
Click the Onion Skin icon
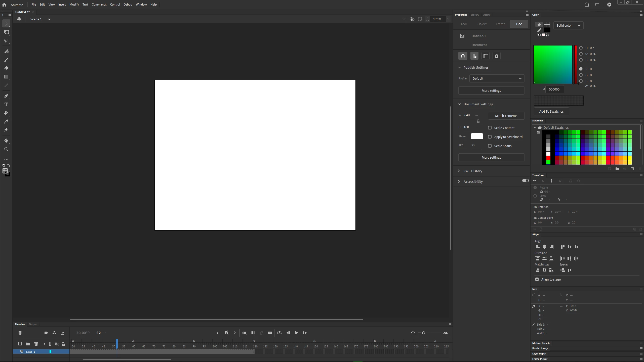click(x=244, y=333)
